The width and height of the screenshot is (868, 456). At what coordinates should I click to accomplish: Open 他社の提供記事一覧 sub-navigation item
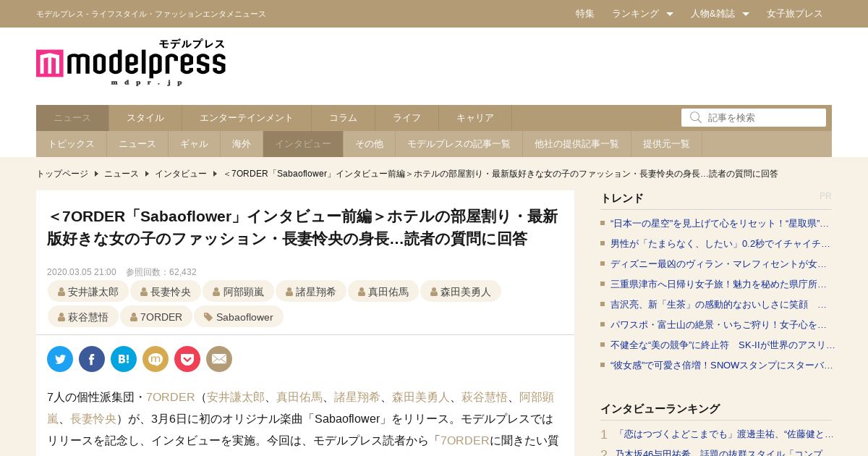[x=576, y=144]
